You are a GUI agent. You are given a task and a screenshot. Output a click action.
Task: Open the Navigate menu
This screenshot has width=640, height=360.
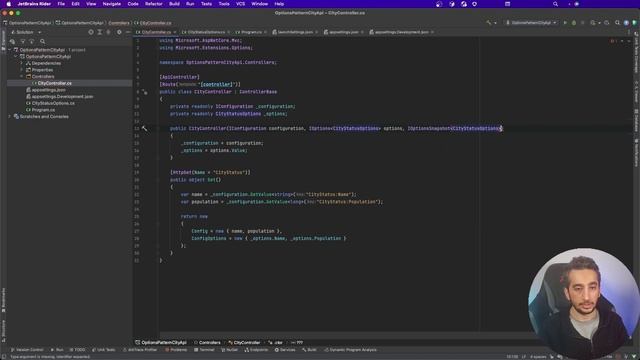tap(111, 4)
